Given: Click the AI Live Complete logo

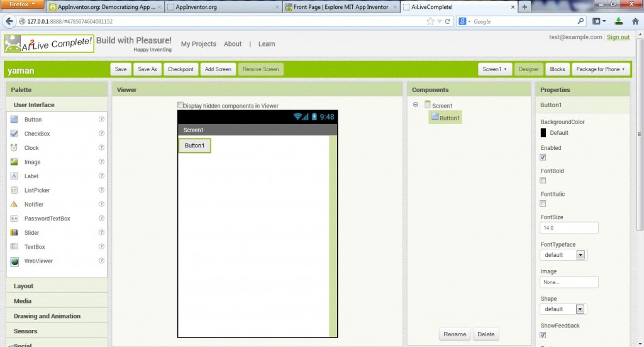Looking at the screenshot, I should pos(49,43).
